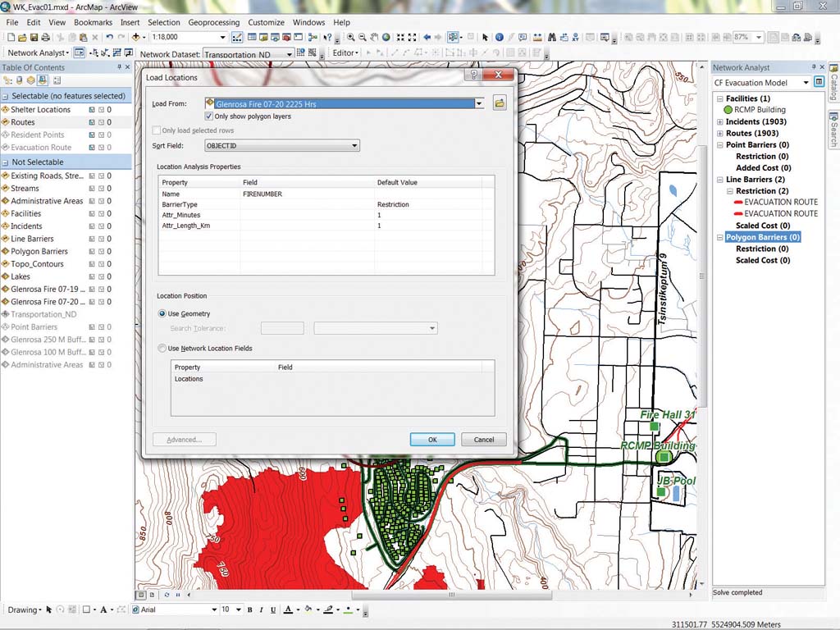The image size is (840, 630).
Task: Open the Geoprocessing menu
Action: click(213, 22)
